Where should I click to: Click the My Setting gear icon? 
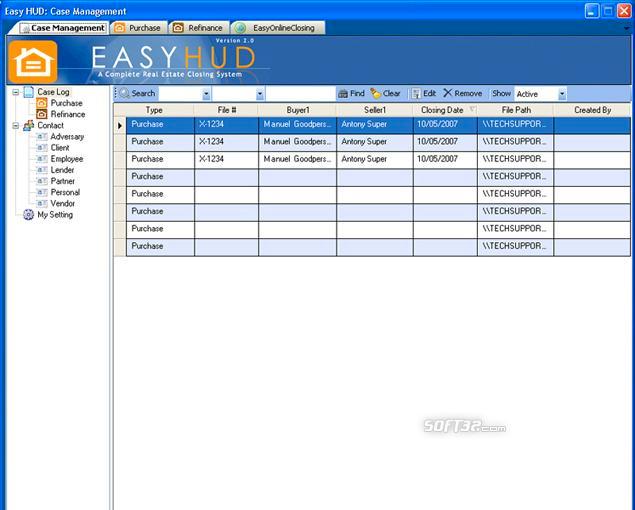28,215
